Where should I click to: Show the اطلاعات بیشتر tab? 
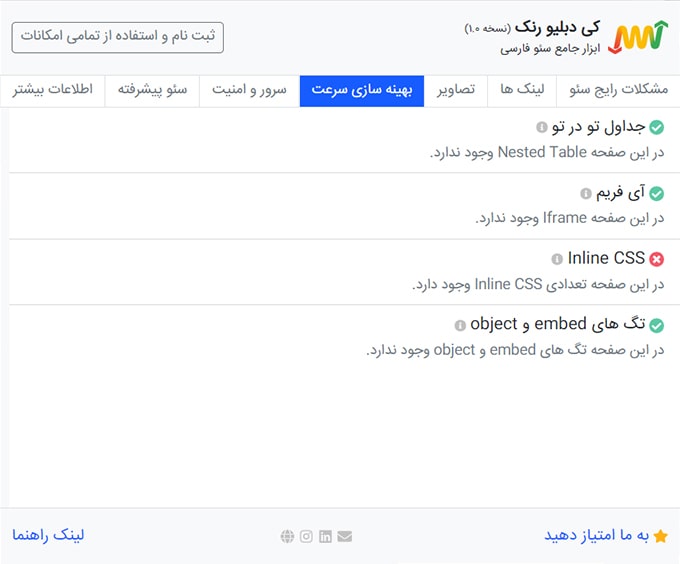click(52, 91)
